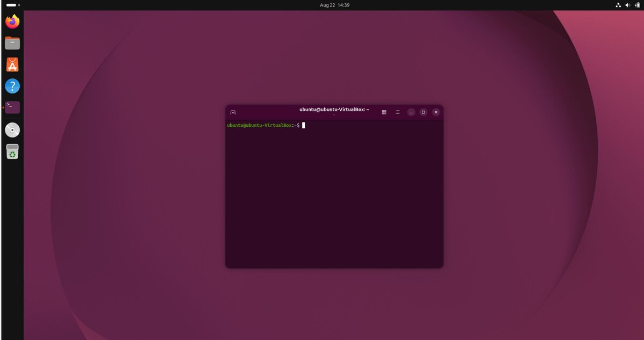
Task: Focus the terminal command prompt area
Action: pos(334,193)
